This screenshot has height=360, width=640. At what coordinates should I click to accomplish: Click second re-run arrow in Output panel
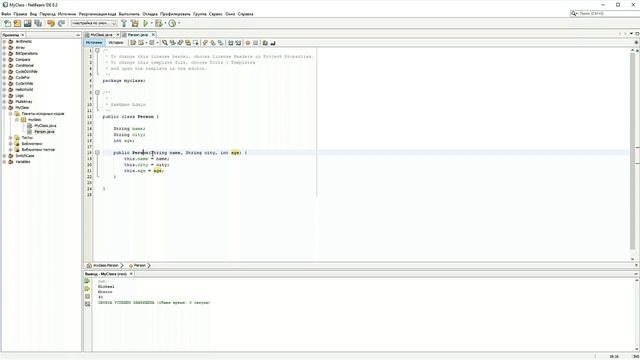coord(87,289)
